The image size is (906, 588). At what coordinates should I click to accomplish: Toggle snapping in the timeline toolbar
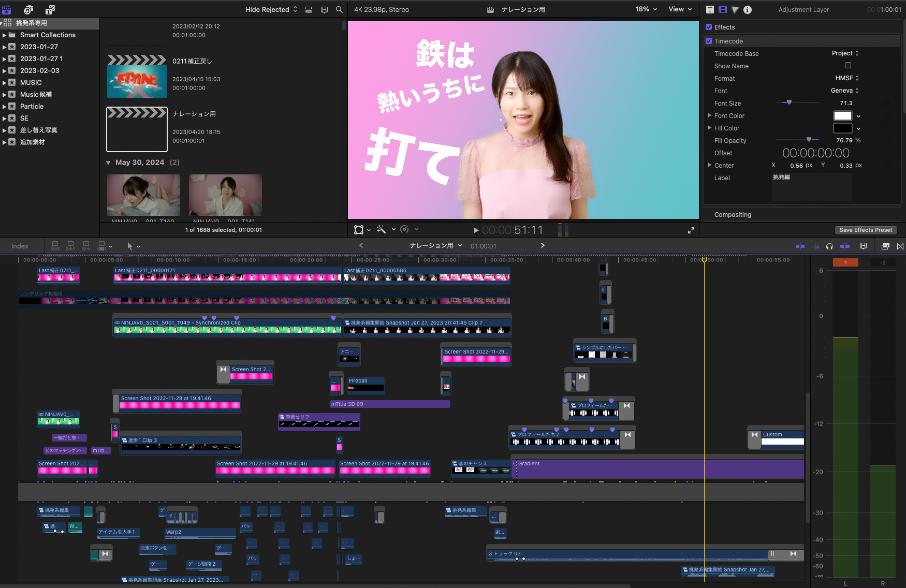[x=900, y=246]
